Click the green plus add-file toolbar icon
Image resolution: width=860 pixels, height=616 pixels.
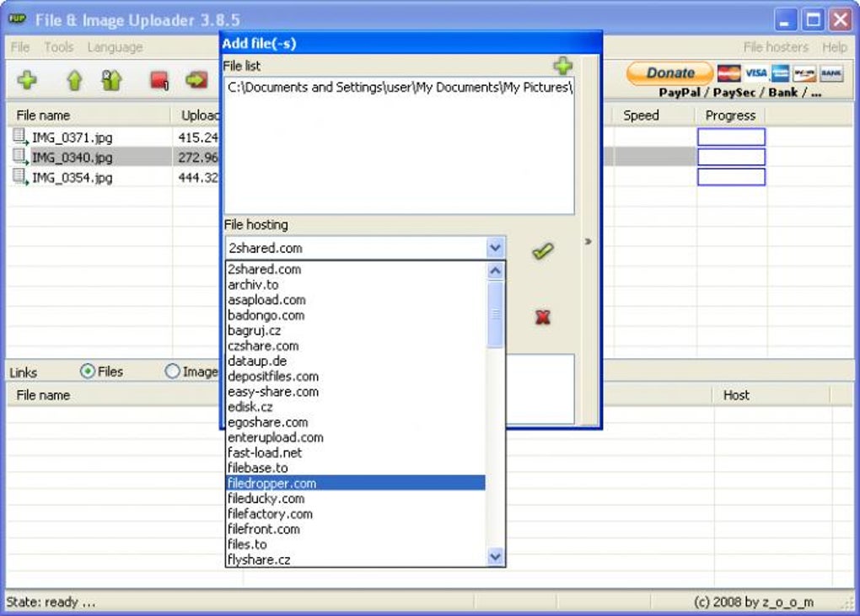tap(27, 80)
